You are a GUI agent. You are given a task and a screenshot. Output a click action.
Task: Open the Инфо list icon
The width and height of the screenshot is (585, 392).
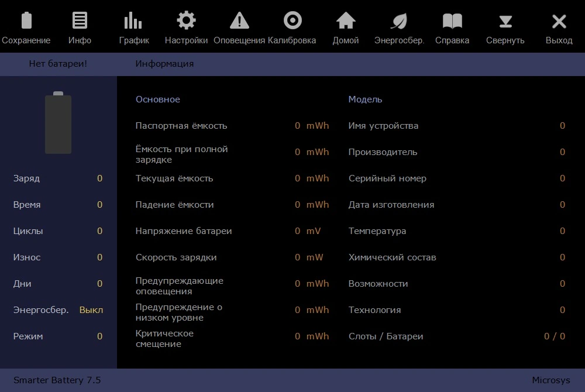pos(80,20)
